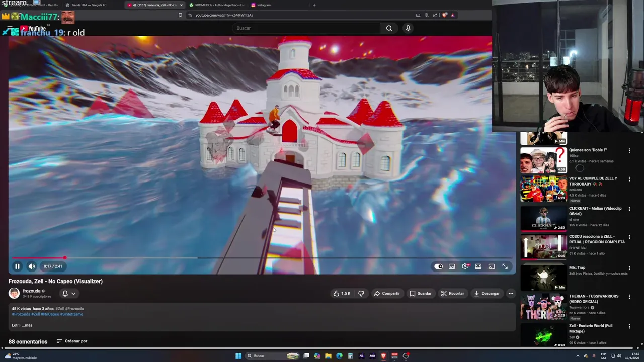Open the player settings gear
This screenshot has width=644, height=362.
coord(465,266)
